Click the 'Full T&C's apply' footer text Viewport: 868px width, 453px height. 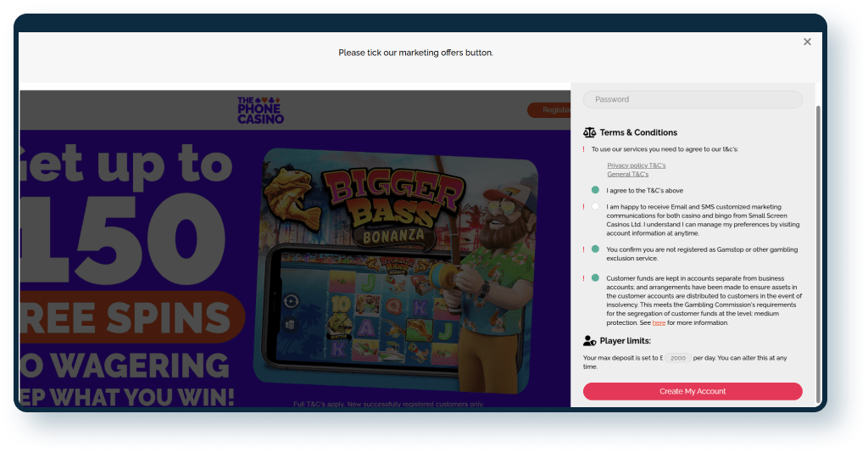click(388, 405)
